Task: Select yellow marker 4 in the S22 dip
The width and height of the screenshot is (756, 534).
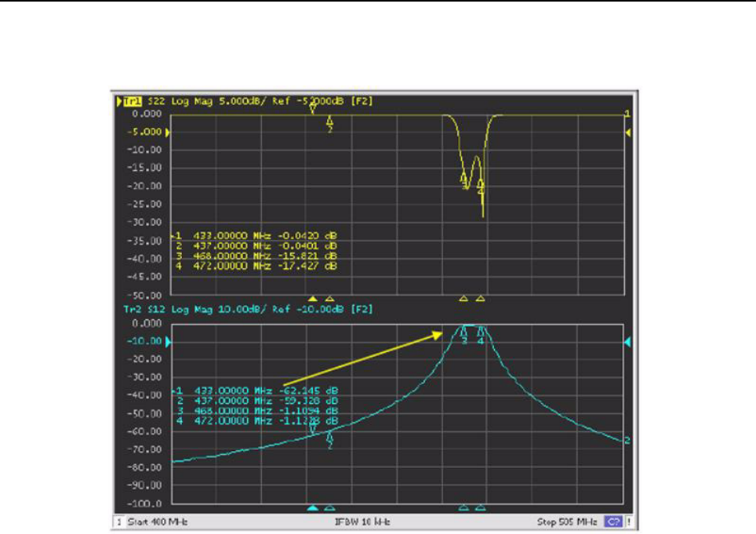Action: [x=481, y=187]
